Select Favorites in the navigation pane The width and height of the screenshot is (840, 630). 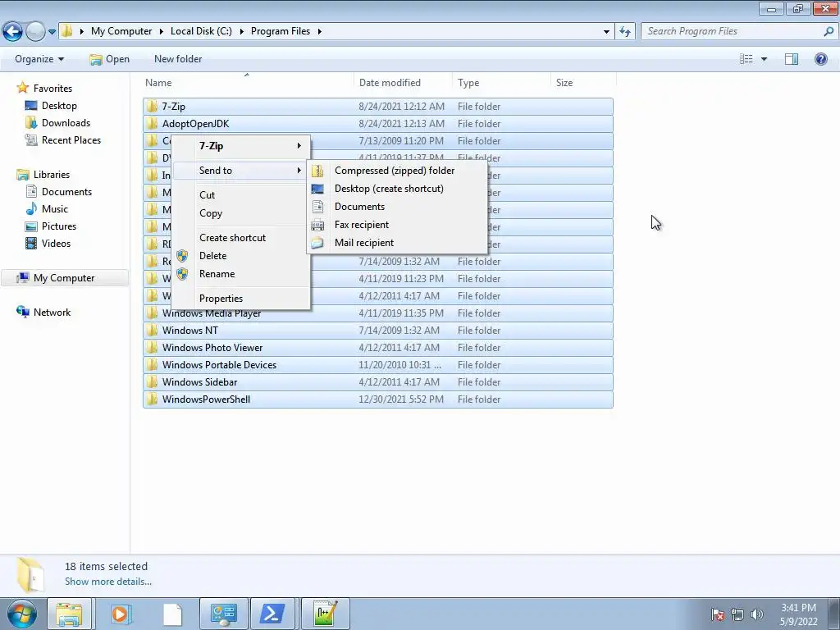pos(52,89)
